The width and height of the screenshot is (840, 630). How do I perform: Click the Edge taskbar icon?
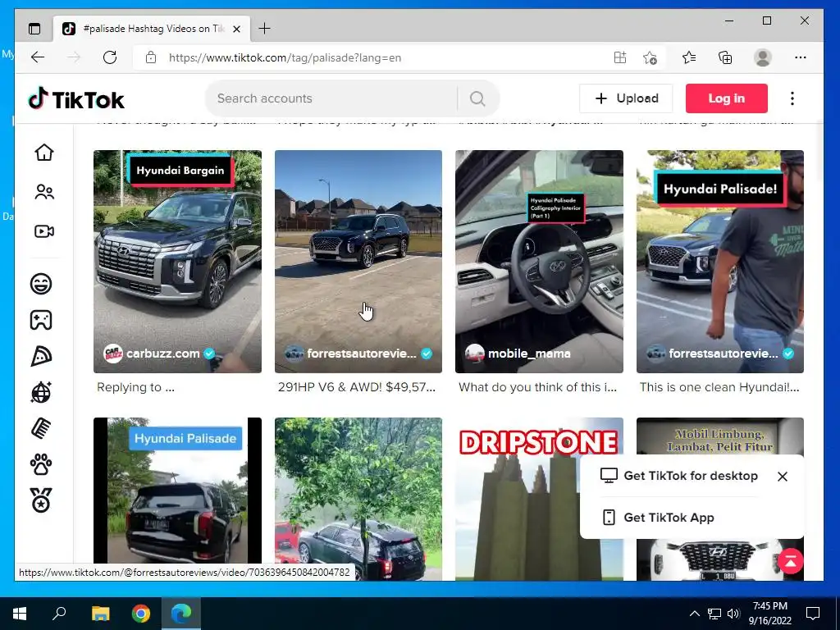click(x=181, y=614)
